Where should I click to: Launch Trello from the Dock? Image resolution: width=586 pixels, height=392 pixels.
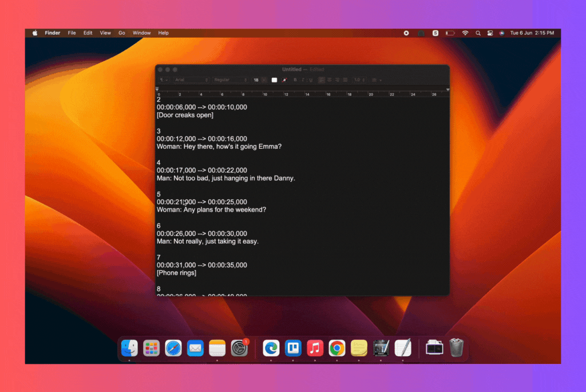pyautogui.click(x=293, y=347)
